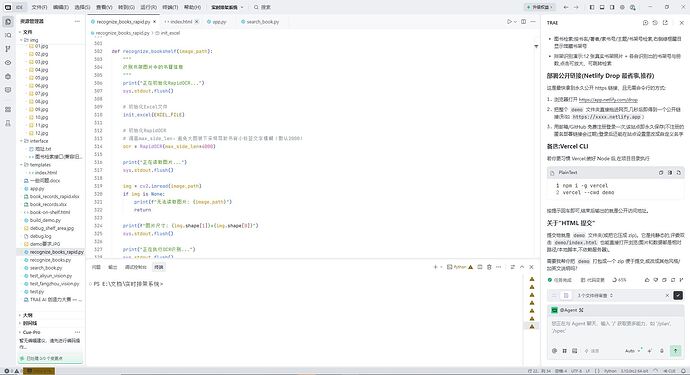Toggle the bottom panel layout icon
Screen dimensions: 690x375
pyautogui.click(x=602, y=7)
